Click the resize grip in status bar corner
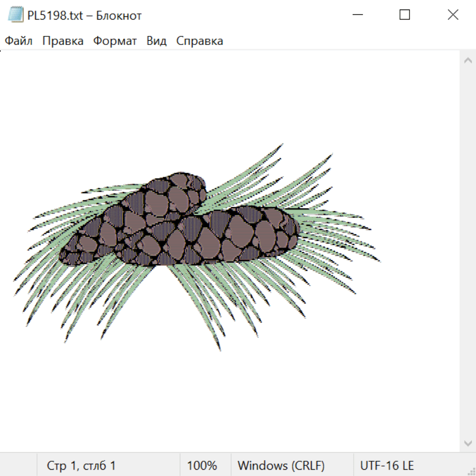This screenshot has height=476, width=476. pos(471,471)
